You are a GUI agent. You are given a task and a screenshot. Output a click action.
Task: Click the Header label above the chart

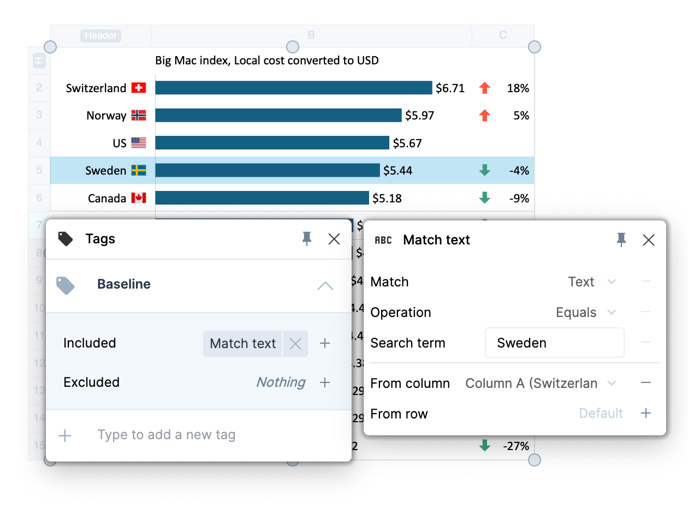[101, 35]
